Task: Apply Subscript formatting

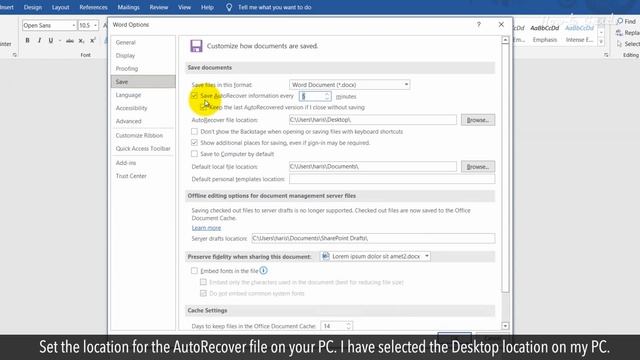Action: point(81,40)
